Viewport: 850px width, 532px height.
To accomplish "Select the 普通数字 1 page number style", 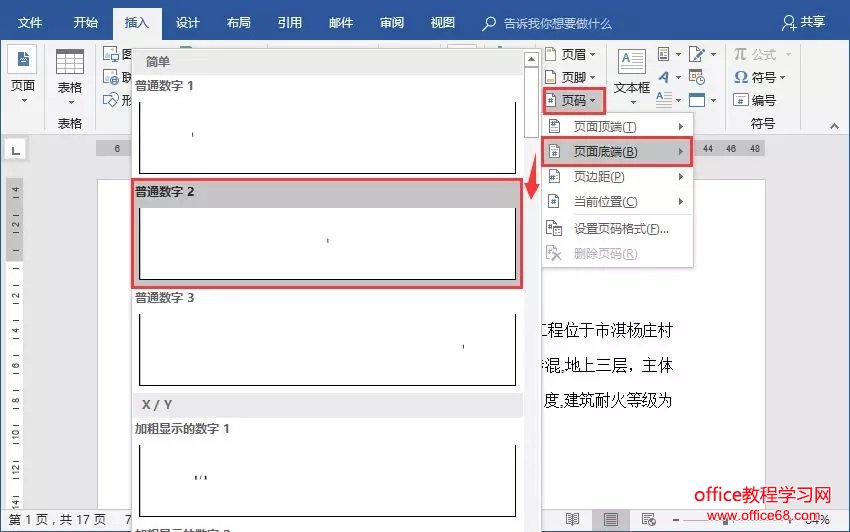I will pyautogui.click(x=327, y=127).
